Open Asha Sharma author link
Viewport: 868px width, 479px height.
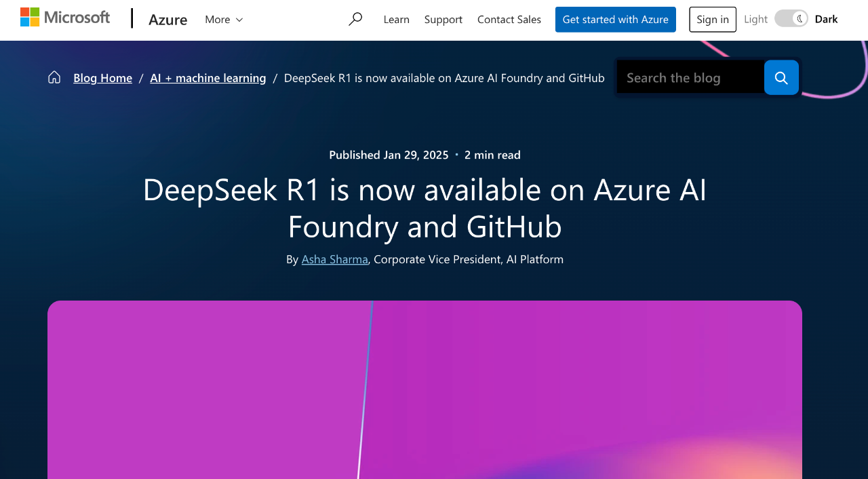click(335, 259)
